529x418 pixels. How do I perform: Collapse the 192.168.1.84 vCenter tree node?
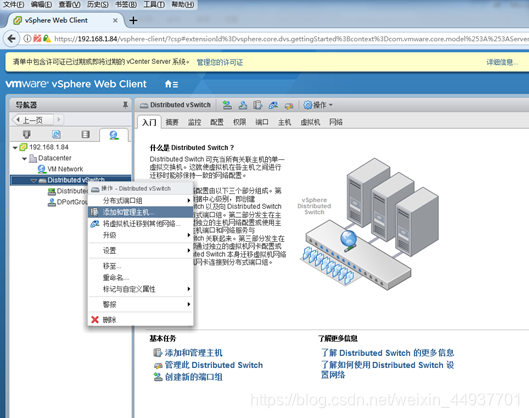point(15,147)
